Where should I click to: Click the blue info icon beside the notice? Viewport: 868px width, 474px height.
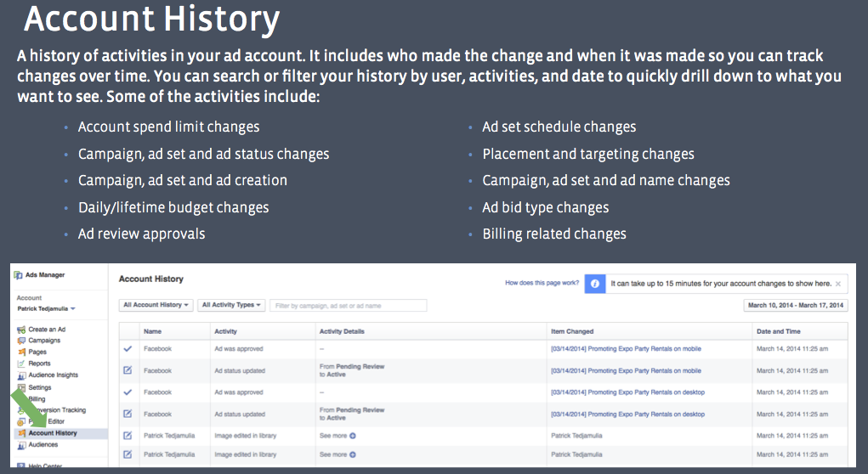(595, 283)
